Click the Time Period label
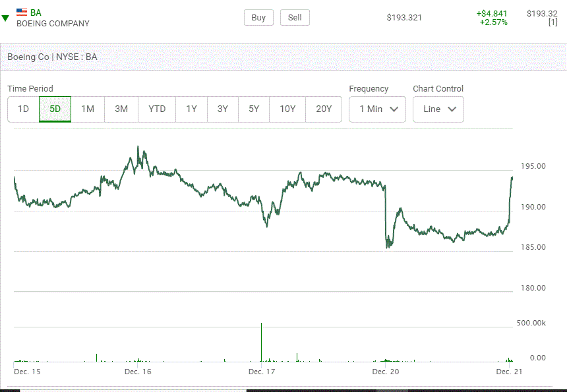The image size is (567, 392). pyautogui.click(x=30, y=89)
